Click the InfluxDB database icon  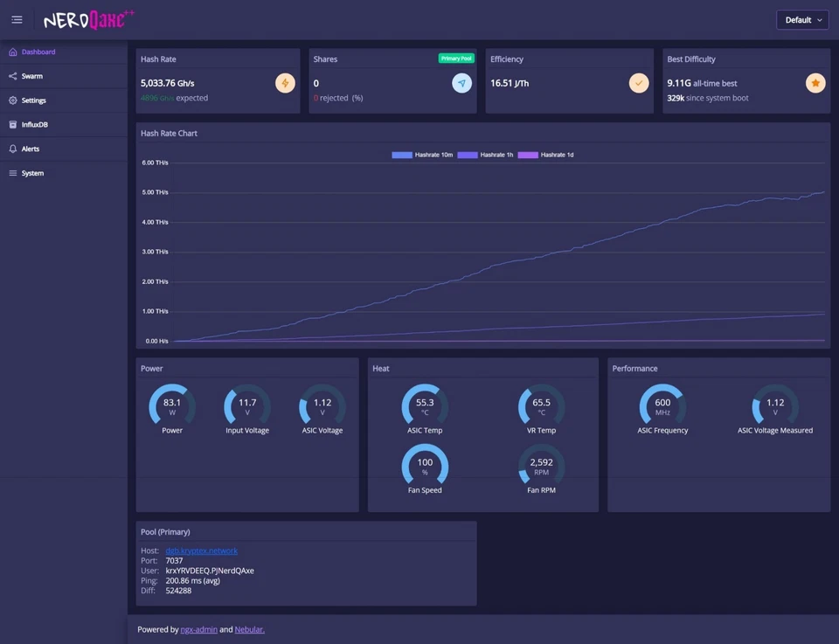pyautogui.click(x=13, y=125)
